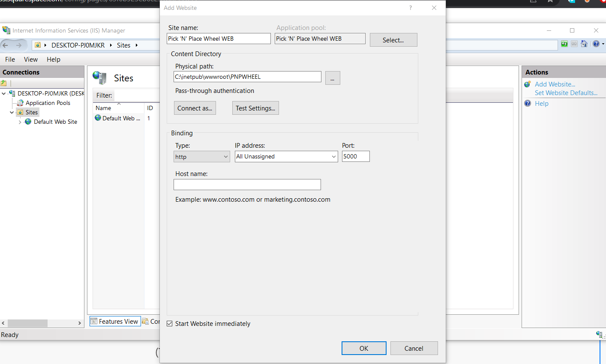Click the dialog's question mark help button
This screenshot has width=606, height=364.
[x=411, y=8]
